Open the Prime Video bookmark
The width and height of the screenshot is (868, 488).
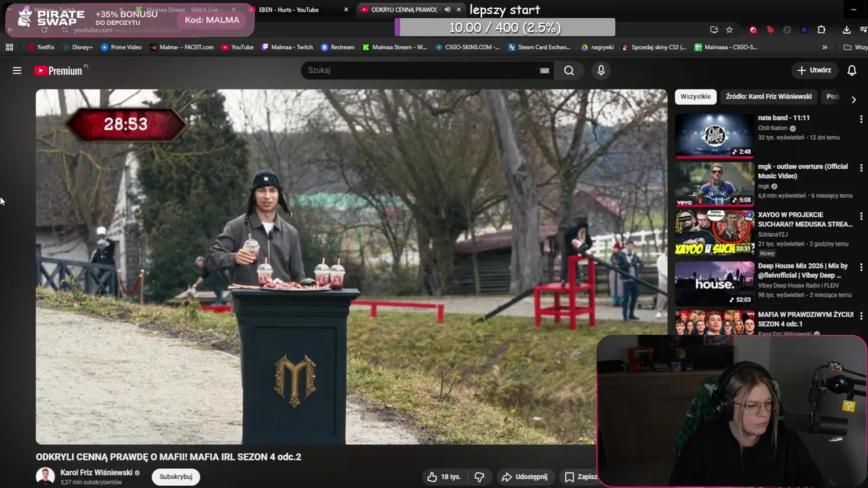click(x=121, y=47)
